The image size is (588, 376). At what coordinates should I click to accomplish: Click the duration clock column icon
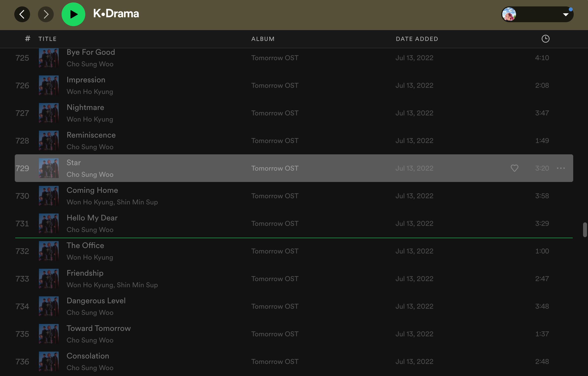(x=545, y=39)
